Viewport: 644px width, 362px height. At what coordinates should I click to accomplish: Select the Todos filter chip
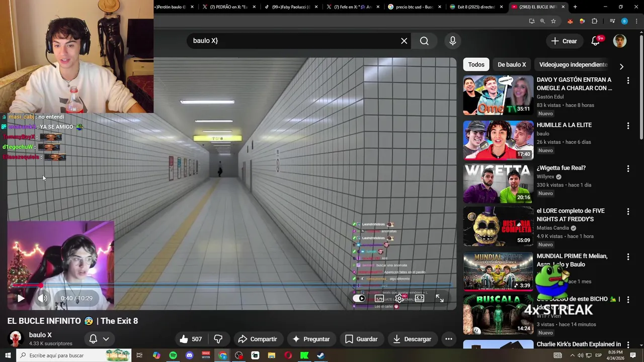click(x=476, y=64)
